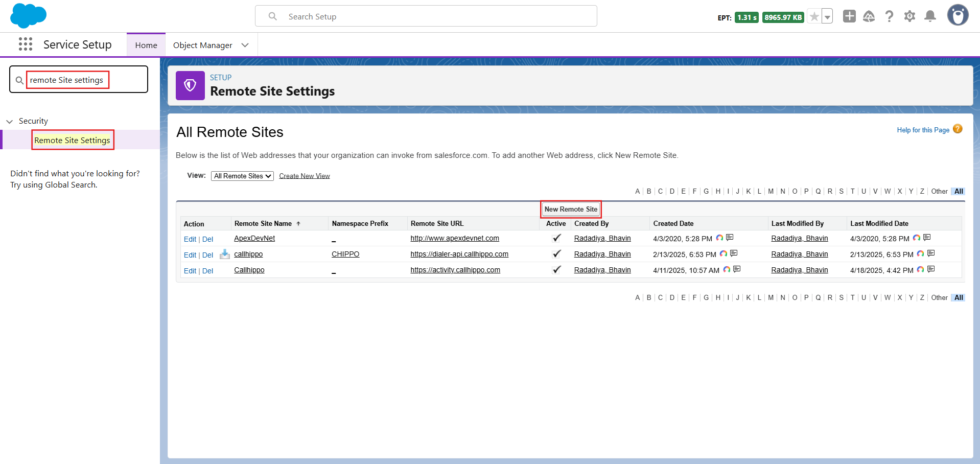The width and height of the screenshot is (980, 464).
Task: Click the comment icon beside 4/3/2020 created date
Action: pyautogui.click(x=730, y=238)
